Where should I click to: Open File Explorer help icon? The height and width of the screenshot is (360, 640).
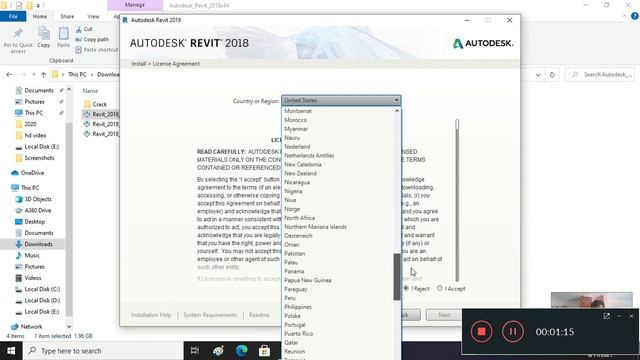[x=635, y=16]
